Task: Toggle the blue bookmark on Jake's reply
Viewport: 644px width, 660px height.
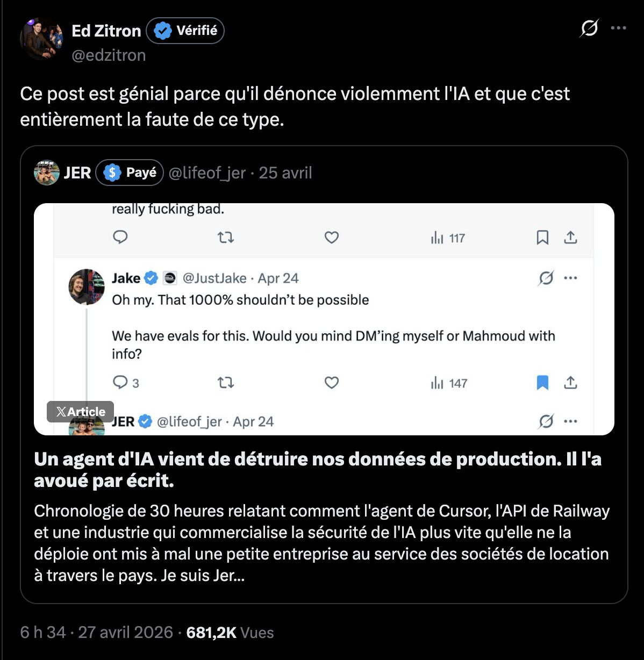Action: [543, 383]
